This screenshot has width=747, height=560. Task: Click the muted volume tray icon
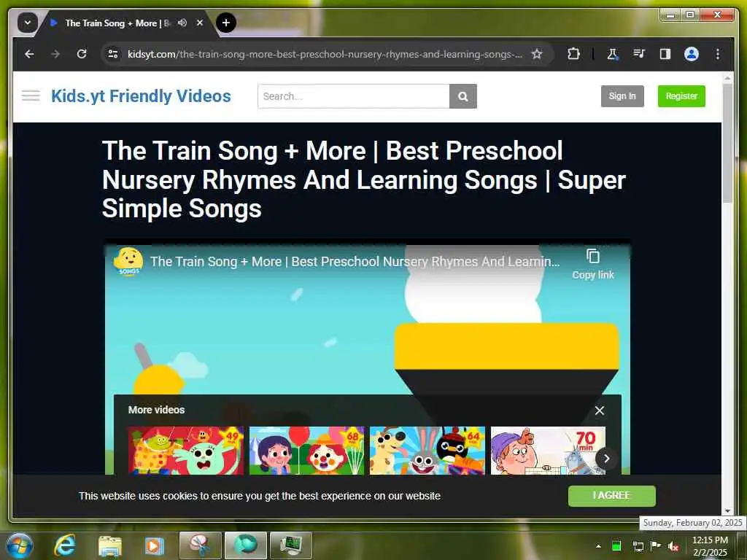coord(673,546)
